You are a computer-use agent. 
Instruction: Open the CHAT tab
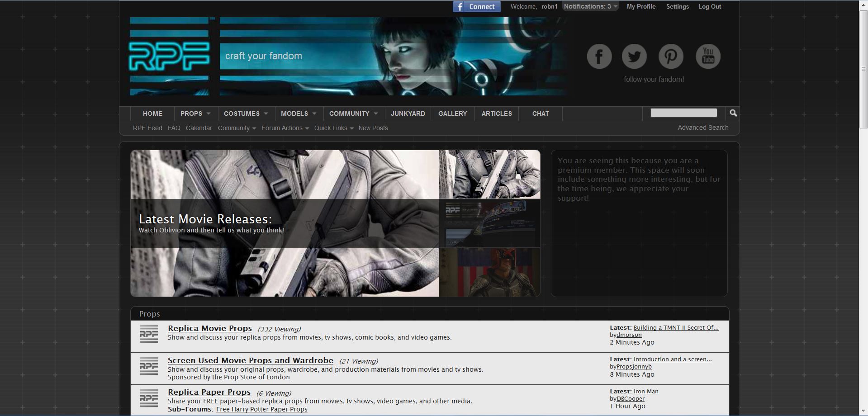point(541,113)
